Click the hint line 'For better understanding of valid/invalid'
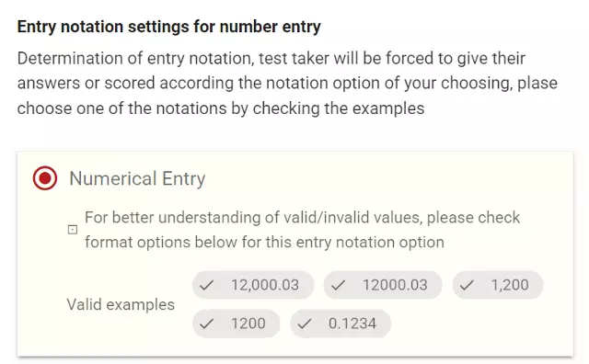 [303, 218]
